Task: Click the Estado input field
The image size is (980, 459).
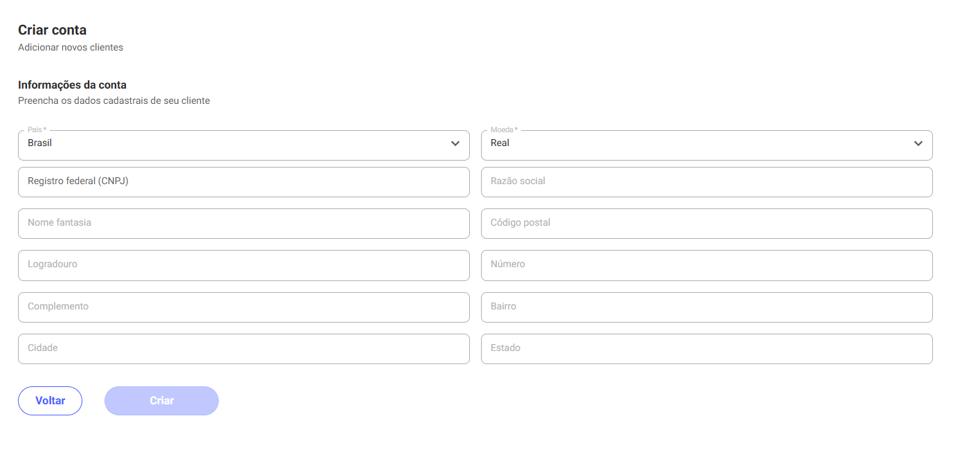Action: [x=707, y=349]
